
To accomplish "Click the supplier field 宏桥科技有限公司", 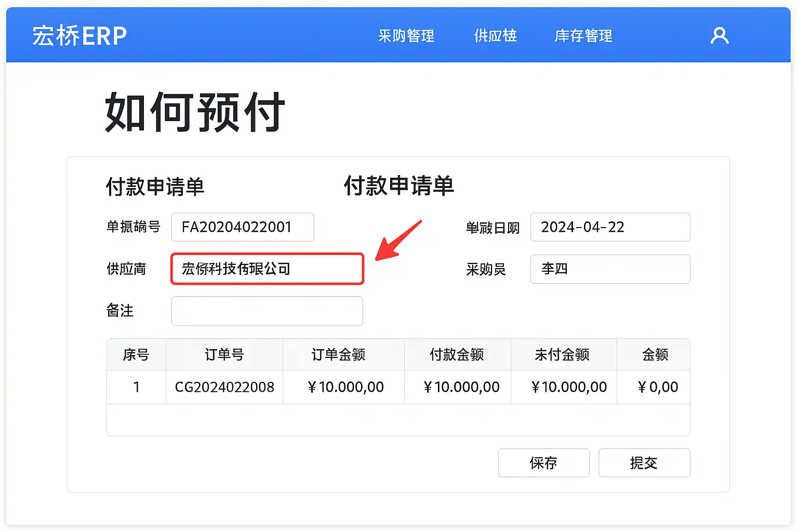I will tap(267, 269).
